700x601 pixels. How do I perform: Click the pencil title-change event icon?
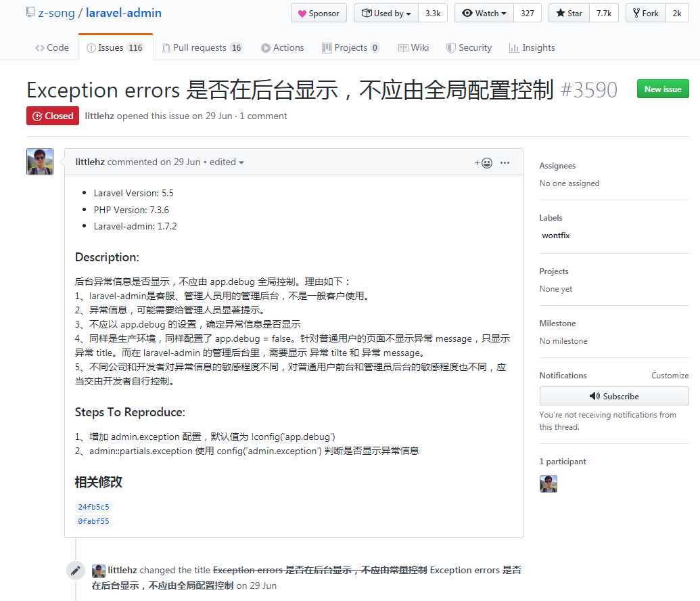(76, 571)
